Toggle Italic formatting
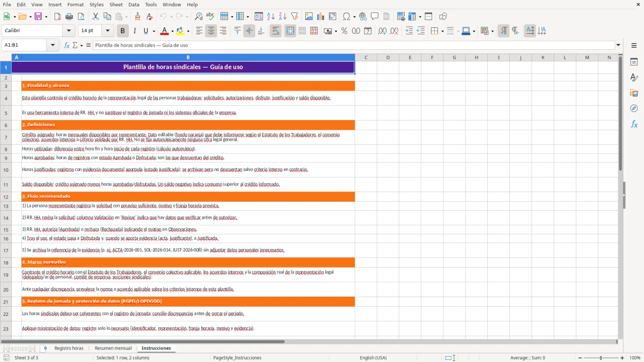Viewport: 644px width, 362px height. (x=135, y=31)
